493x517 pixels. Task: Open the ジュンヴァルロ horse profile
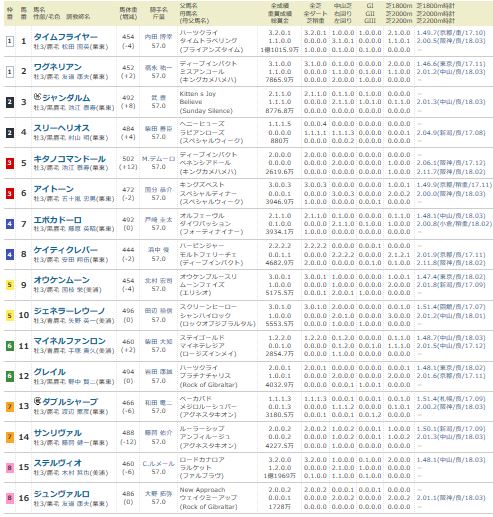point(62,494)
